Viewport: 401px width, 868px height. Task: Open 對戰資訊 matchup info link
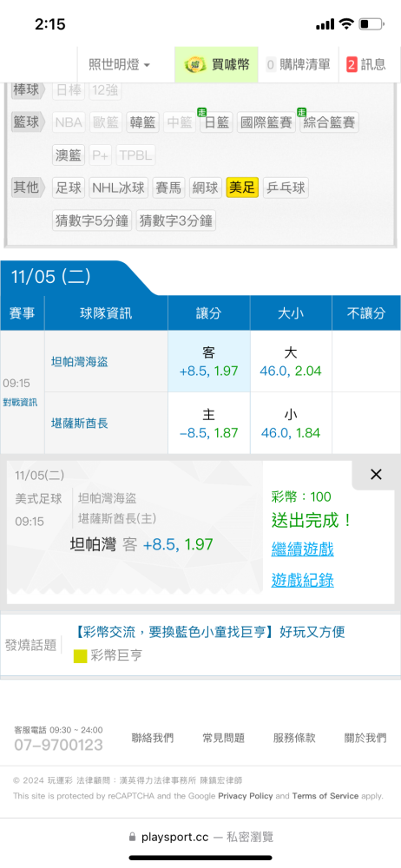point(20,403)
